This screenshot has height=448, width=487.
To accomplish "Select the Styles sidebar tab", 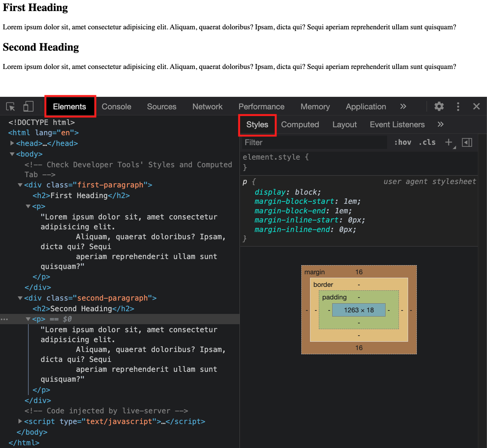I will [x=257, y=125].
